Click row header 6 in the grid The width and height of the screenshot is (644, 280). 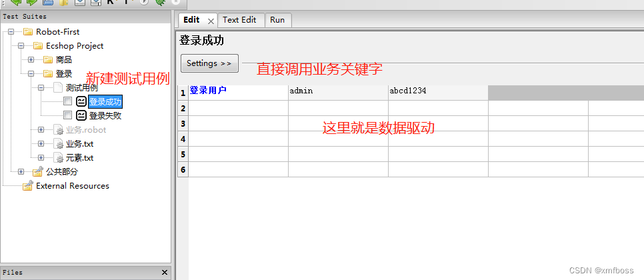[x=183, y=169]
